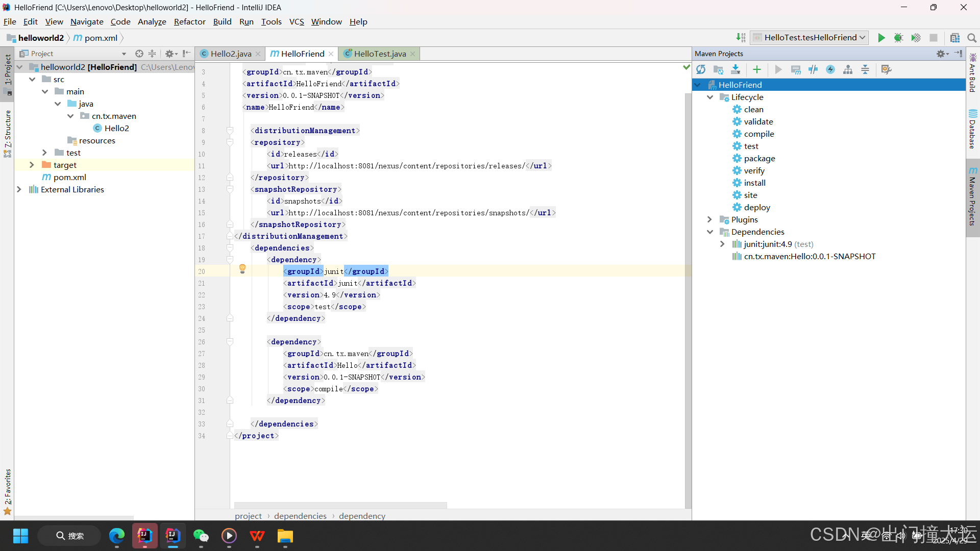Toggle Offline Mode in Maven toolbar
Screen dimensions: 980x551
[x=813, y=69]
